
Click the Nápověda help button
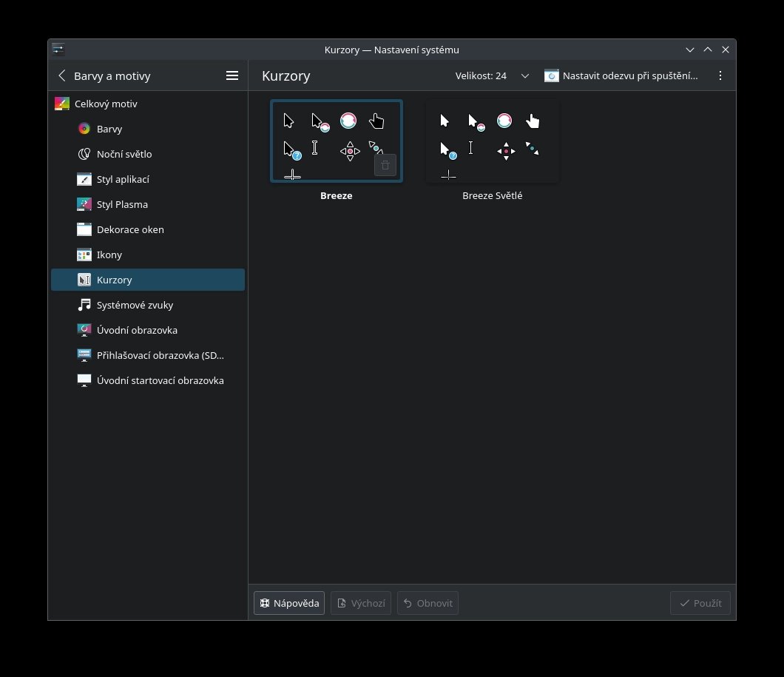[289, 603]
